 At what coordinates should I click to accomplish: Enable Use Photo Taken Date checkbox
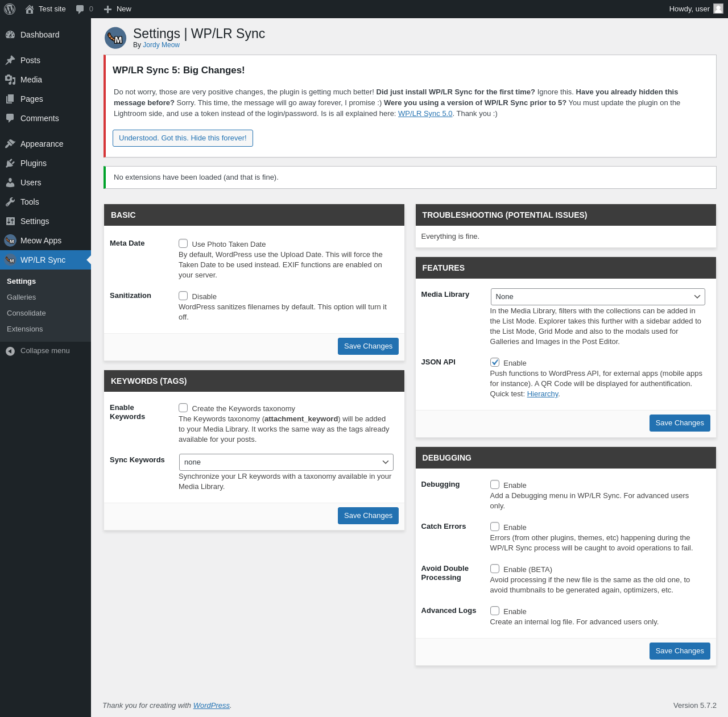(183, 243)
